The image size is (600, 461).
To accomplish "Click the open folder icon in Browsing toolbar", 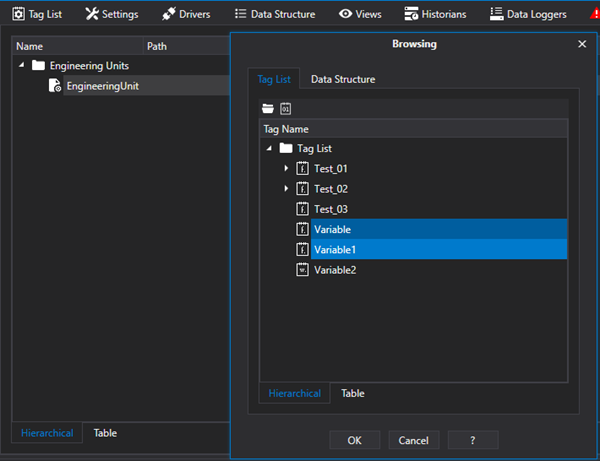I will [x=267, y=108].
